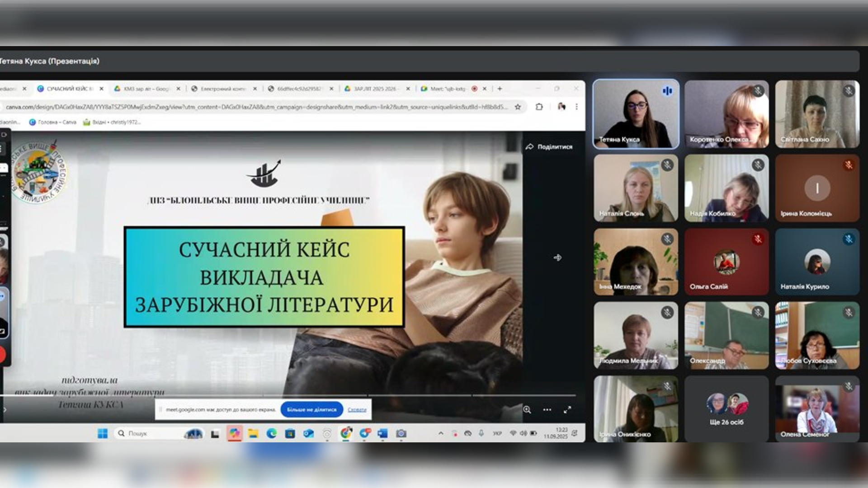Click the muted mic icon on Ірина Коломієць

[849, 165]
